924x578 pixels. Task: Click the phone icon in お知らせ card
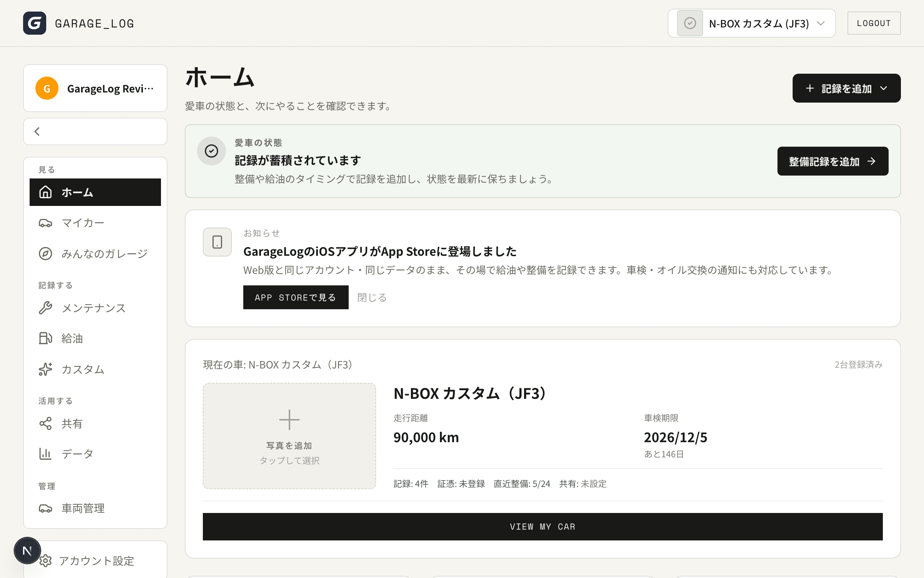(x=217, y=242)
